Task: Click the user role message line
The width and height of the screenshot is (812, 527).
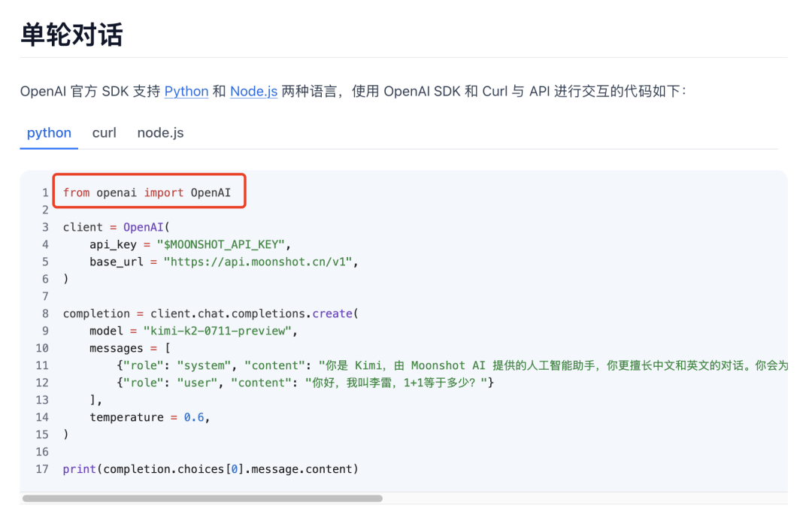Action: coord(305,383)
